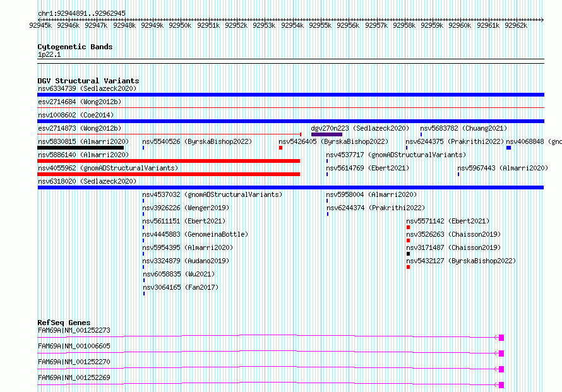Screen dimensions: 562x392
Task: Select the RefSeq Genes track title
Action: pos(64,323)
